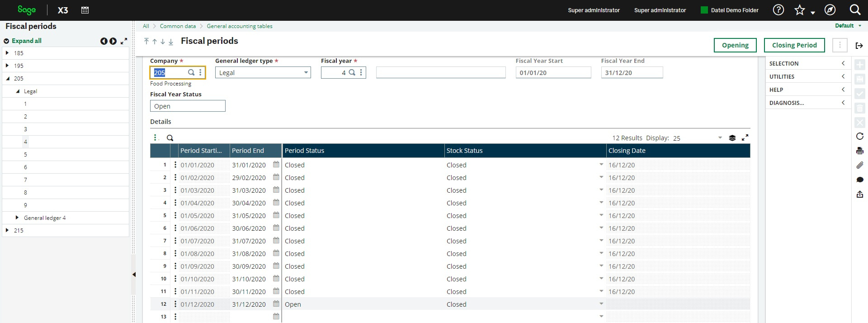Open Fiscal year lookup magnifier
This screenshot has height=323, width=868.
pyautogui.click(x=352, y=72)
